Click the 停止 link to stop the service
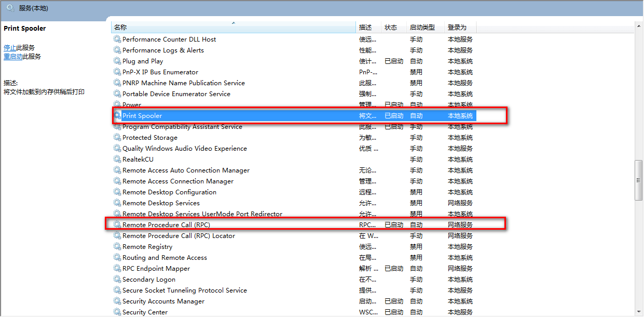Image resolution: width=644 pixels, height=317 pixels. click(x=9, y=47)
